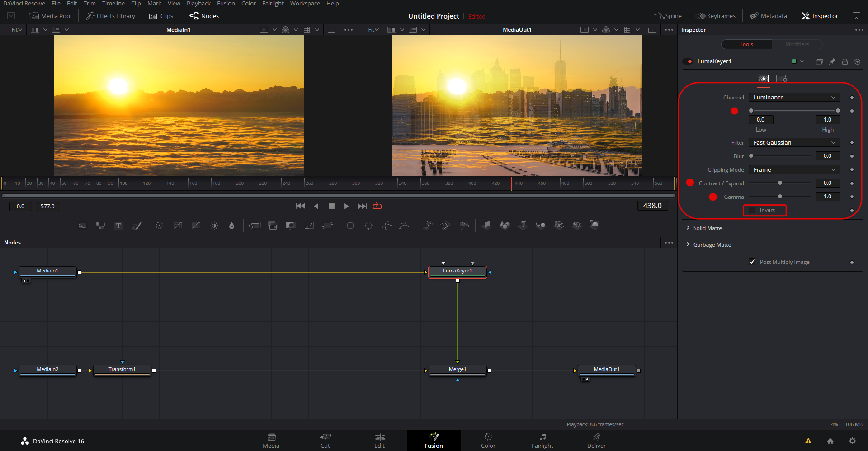Viewport: 868px width, 451px height.
Task: Adjust the Blur slider handle
Action: pos(751,156)
